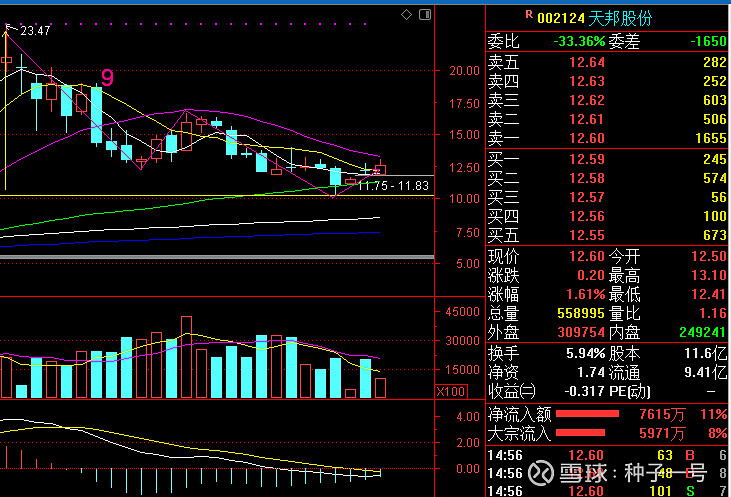Click the 大宗流入 amount 5971万
The width and height of the screenshot is (731, 497).
(x=661, y=434)
